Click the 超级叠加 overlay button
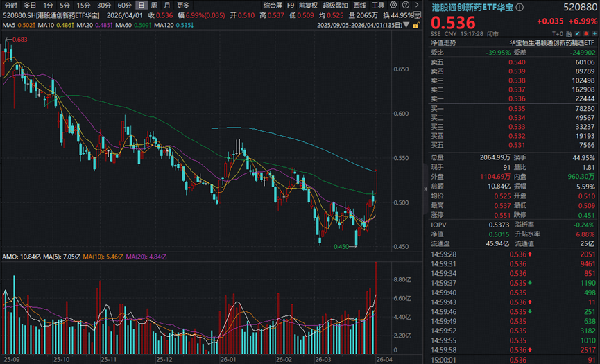The image size is (600, 364). coord(336,5)
